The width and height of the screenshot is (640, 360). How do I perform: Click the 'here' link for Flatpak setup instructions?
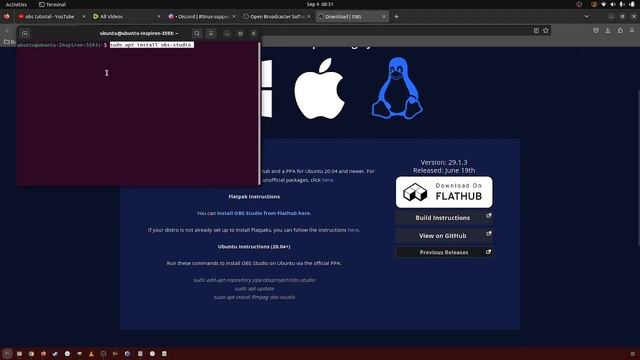tap(353, 230)
